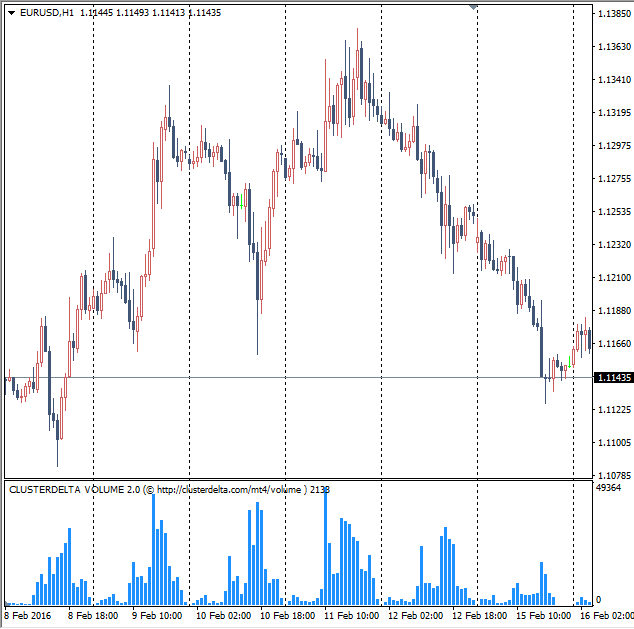Click the price scale value 1.13410
Viewport: 634px width, 629px height.
(x=614, y=80)
